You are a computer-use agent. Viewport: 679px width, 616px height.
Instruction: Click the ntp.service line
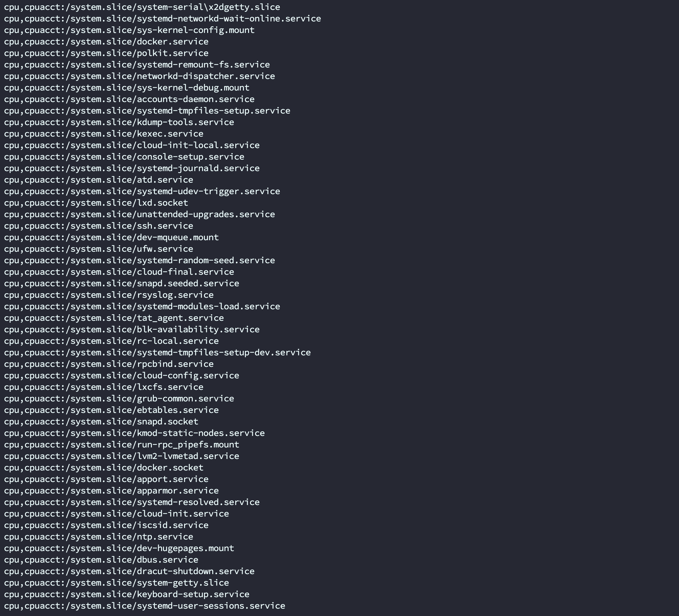98,537
